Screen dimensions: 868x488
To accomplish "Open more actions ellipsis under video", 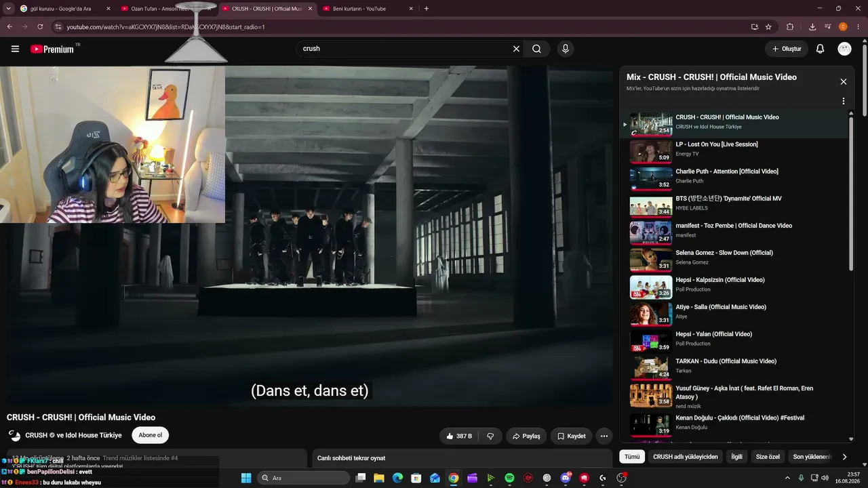I will pos(604,436).
